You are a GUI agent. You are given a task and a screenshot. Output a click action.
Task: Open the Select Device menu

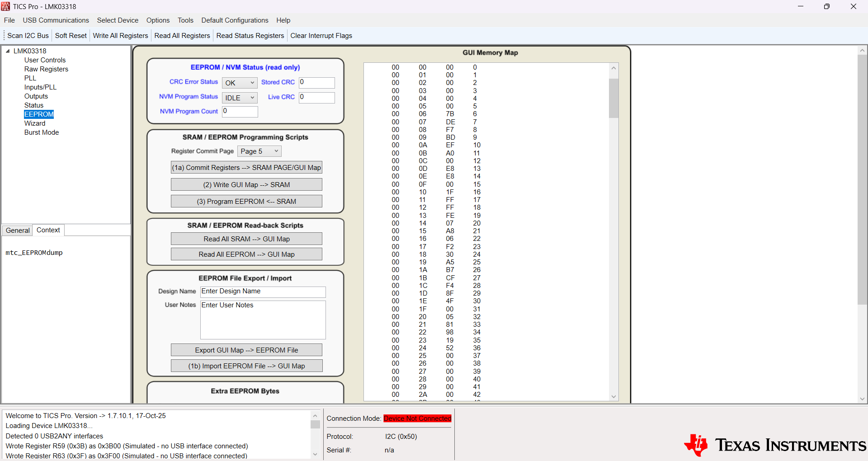[118, 20]
